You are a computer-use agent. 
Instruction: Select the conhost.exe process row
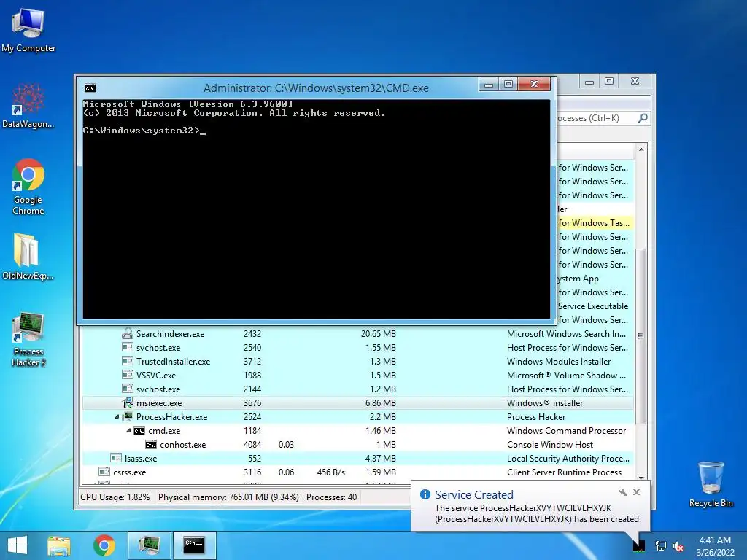pyautogui.click(x=357, y=445)
